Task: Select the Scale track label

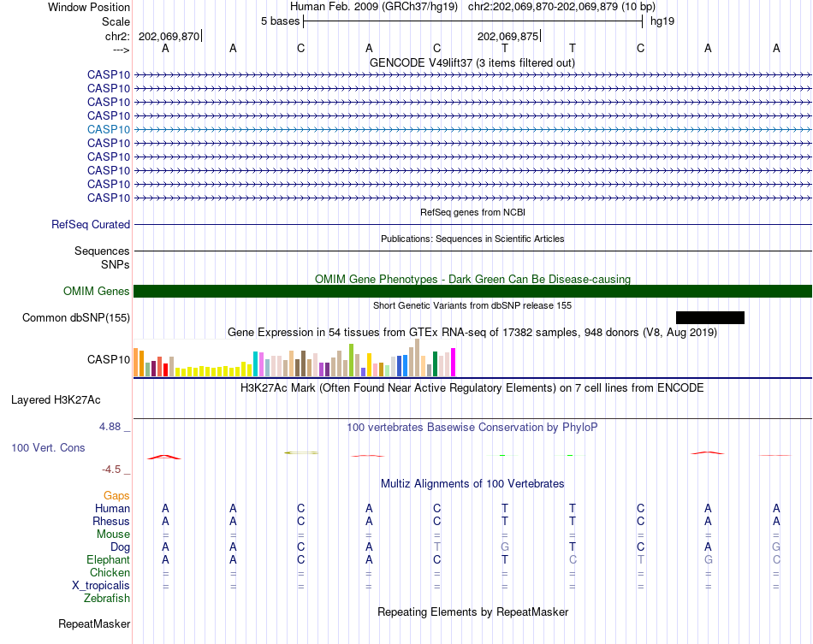Action: (x=116, y=21)
